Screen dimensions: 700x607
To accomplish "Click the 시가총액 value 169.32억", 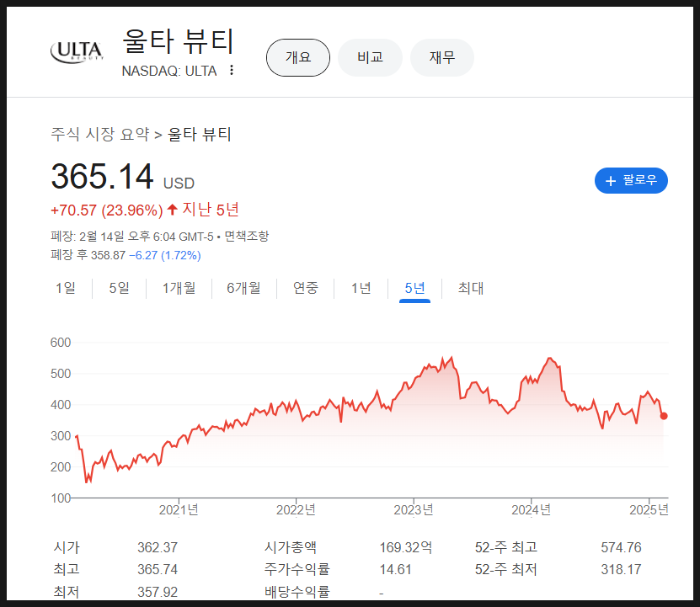I will [406, 547].
